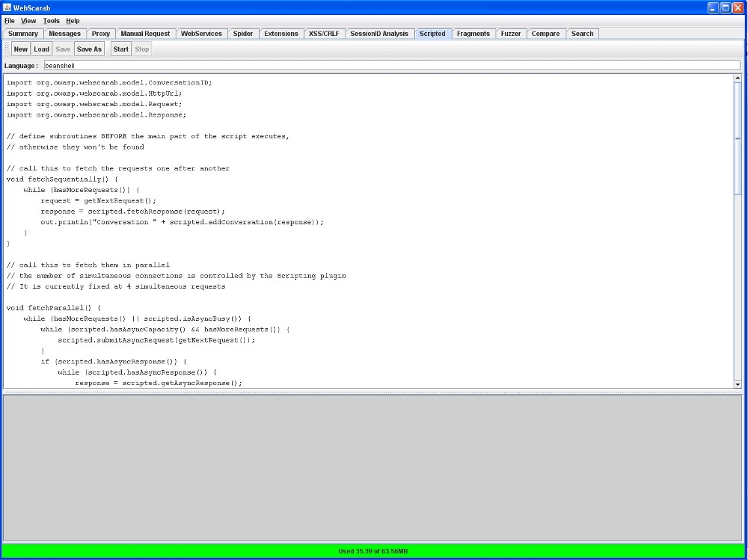Switch to the Summary tab

click(x=23, y=34)
